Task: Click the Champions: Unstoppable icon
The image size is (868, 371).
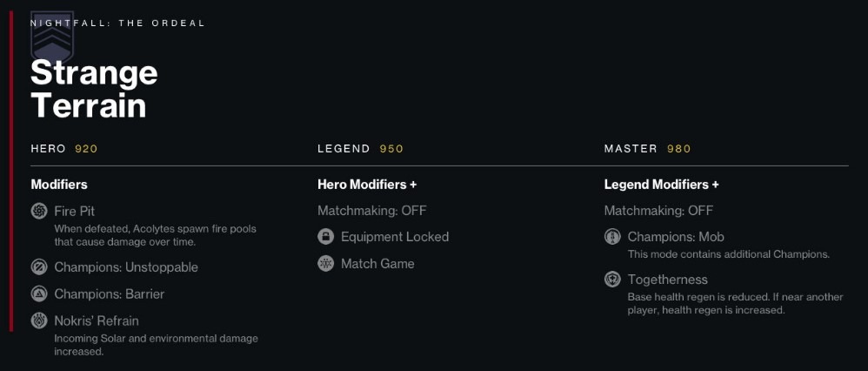Action: [x=39, y=267]
